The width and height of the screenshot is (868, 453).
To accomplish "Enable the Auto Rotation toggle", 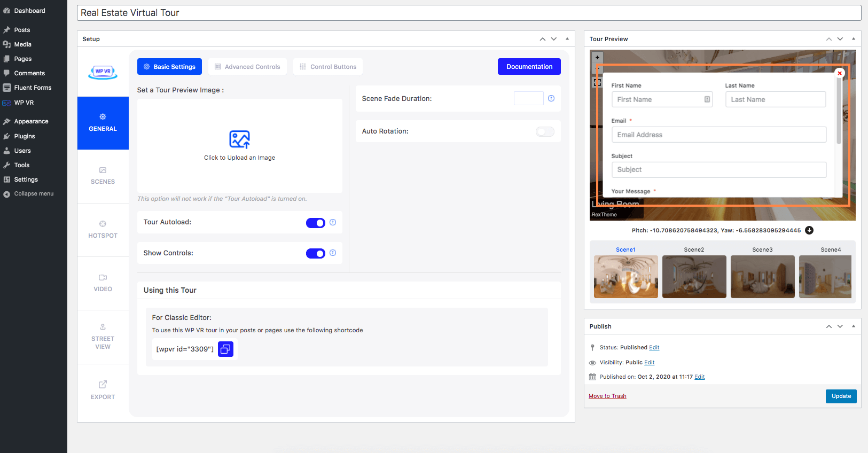I will (545, 132).
